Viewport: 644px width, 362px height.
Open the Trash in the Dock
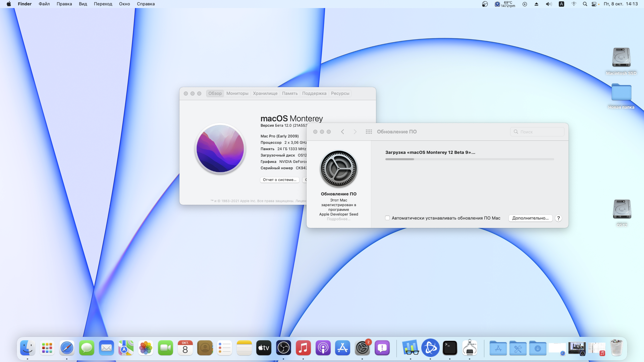tap(616, 348)
